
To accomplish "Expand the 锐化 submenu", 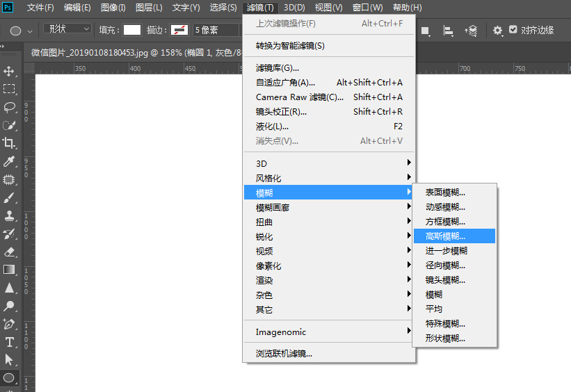I will click(329, 236).
